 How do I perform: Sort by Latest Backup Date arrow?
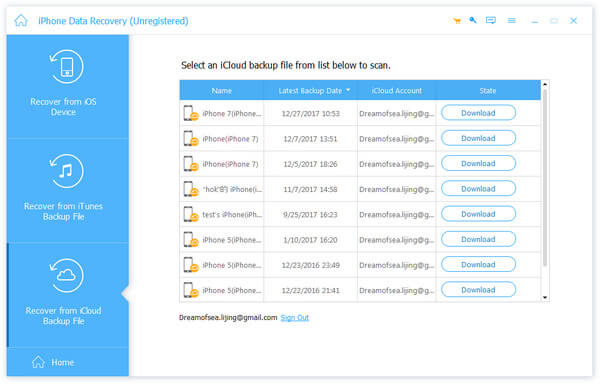coord(348,90)
